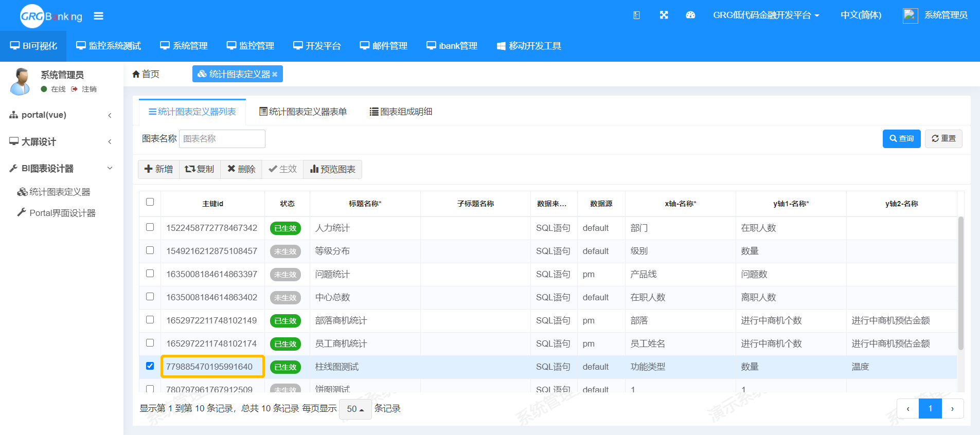Go to previous page arrow

pyautogui.click(x=908, y=409)
